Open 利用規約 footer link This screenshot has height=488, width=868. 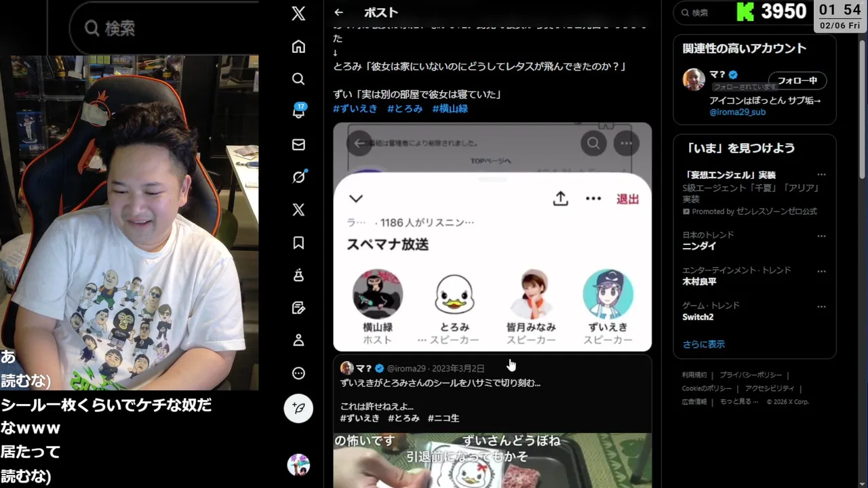coord(694,375)
